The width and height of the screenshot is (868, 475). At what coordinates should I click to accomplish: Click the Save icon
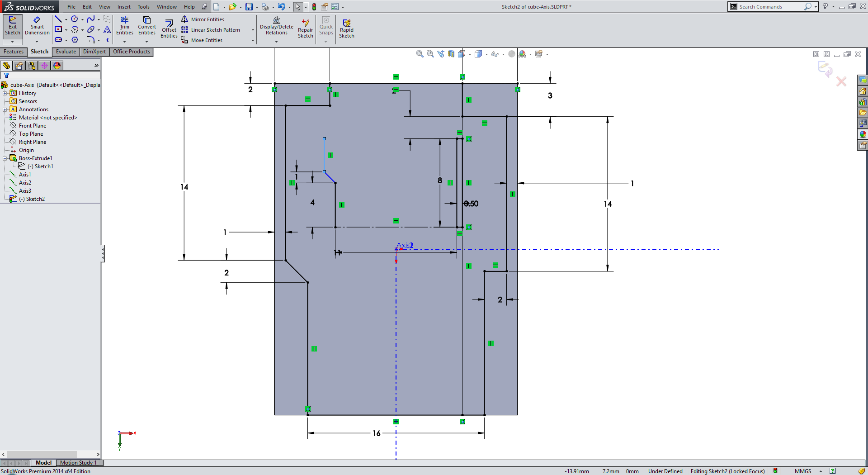point(249,7)
